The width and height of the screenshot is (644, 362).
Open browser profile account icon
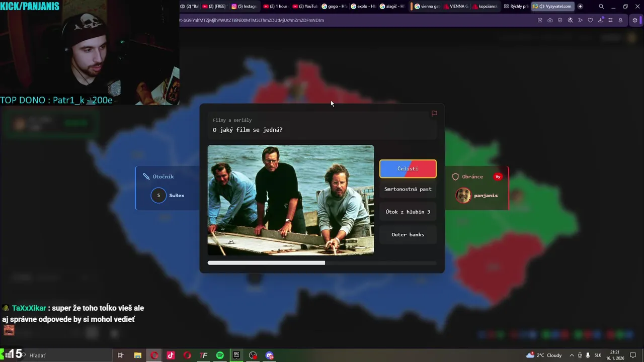620,20
